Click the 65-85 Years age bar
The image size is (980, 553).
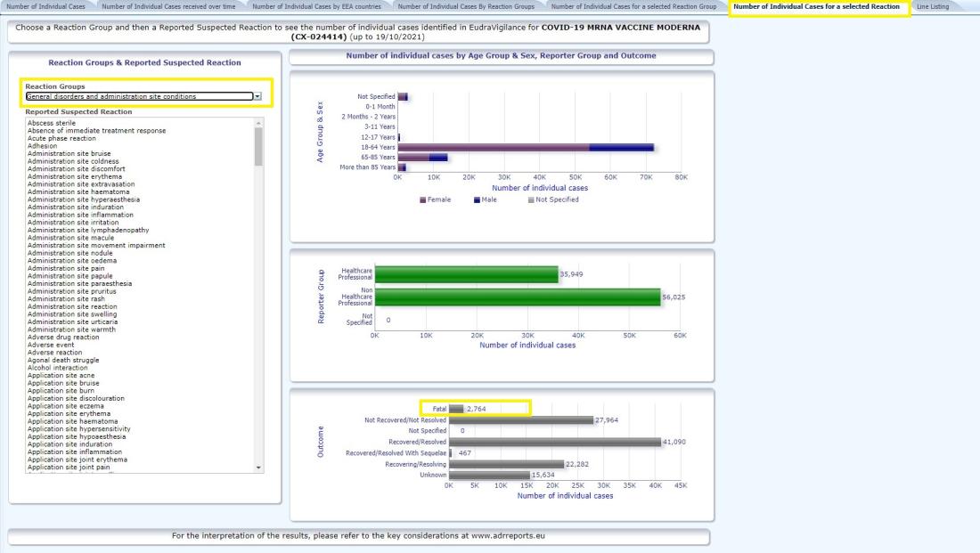(422, 158)
